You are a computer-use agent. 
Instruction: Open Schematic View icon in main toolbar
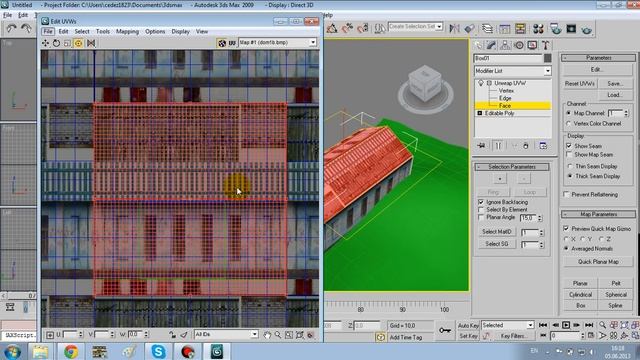point(520,28)
